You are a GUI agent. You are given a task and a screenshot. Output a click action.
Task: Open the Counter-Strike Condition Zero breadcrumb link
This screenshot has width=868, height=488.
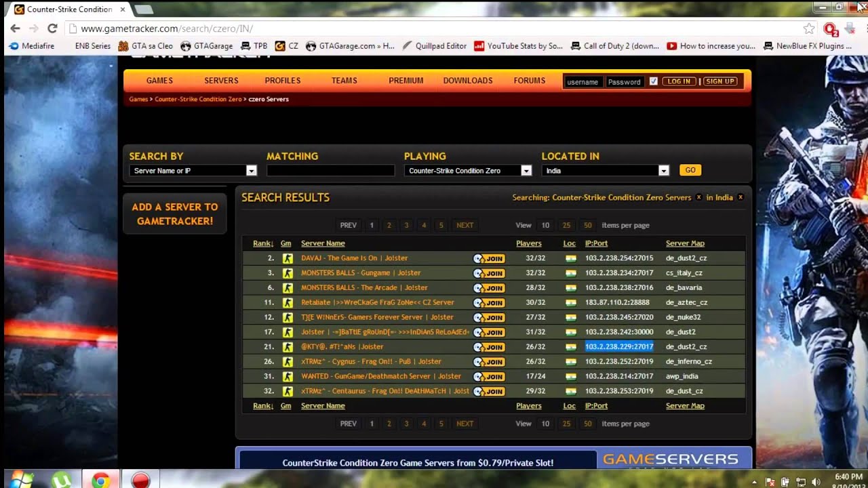pyautogui.click(x=198, y=99)
